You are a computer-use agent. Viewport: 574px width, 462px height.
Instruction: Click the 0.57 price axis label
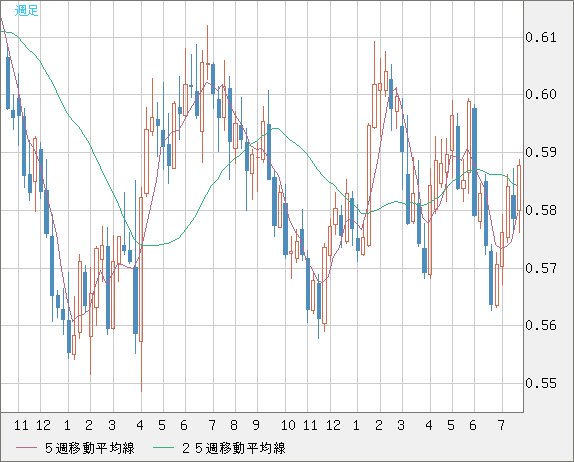(541, 268)
